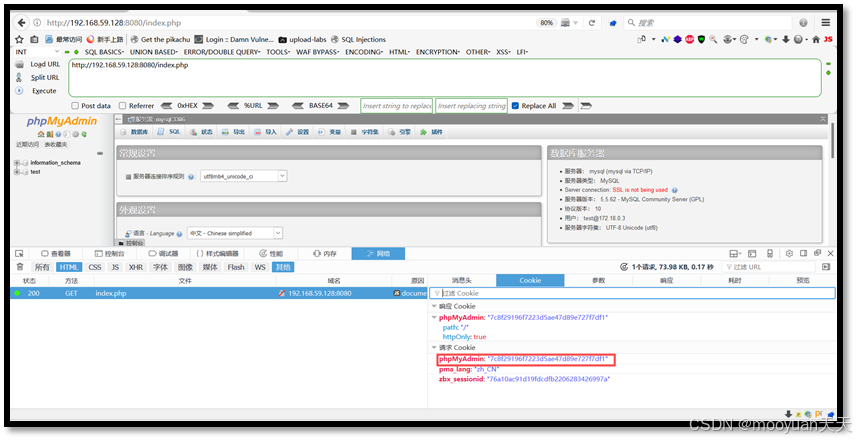Toggle the XHR network filter
This screenshot has width=856, height=440.
(135, 267)
